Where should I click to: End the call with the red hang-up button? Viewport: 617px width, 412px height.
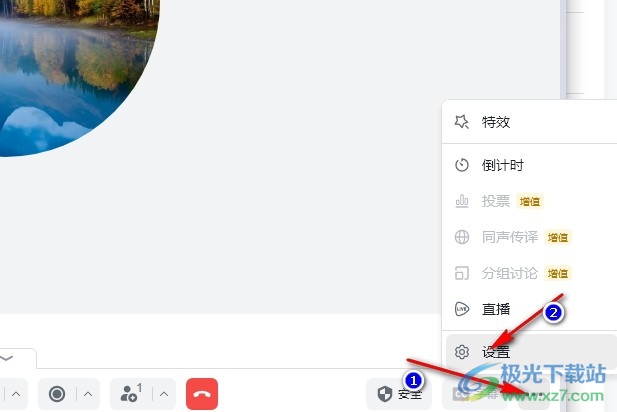coord(202,394)
